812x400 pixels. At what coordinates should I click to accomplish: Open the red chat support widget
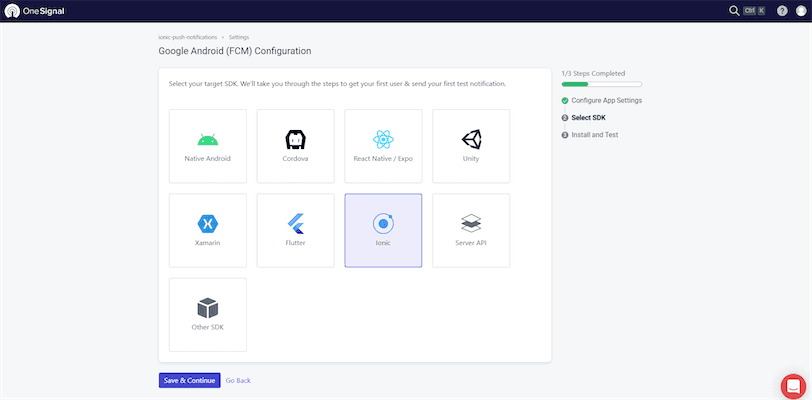point(793,387)
